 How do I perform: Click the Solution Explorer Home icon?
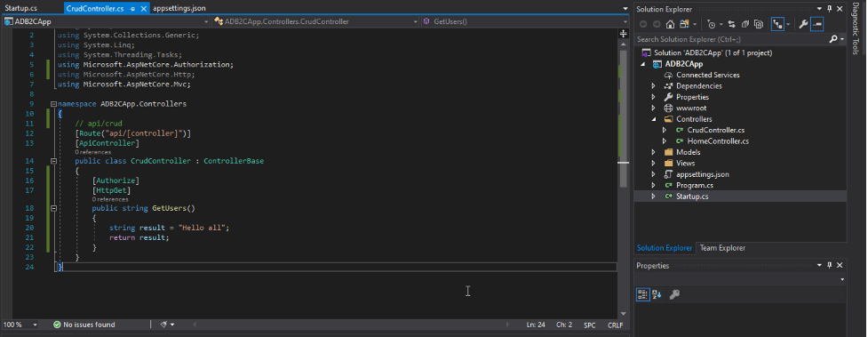tap(670, 24)
